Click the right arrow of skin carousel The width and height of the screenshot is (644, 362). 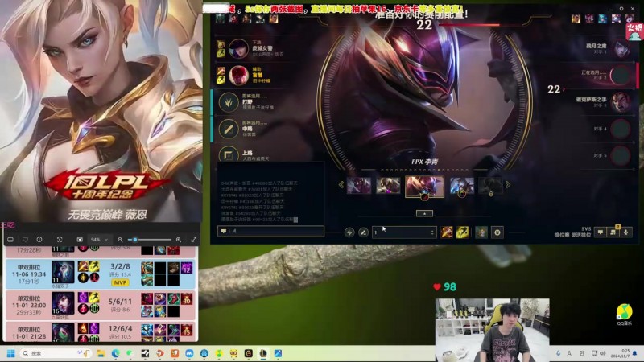pyautogui.click(x=508, y=185)
